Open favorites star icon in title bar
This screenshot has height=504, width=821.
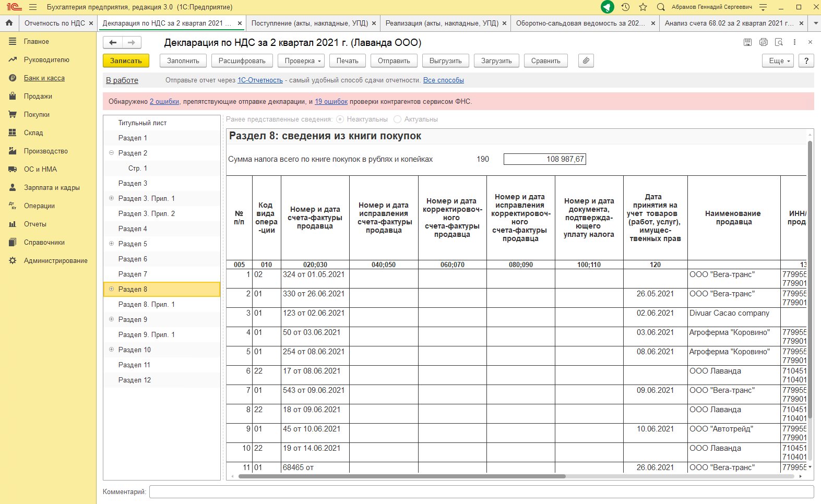643,7
